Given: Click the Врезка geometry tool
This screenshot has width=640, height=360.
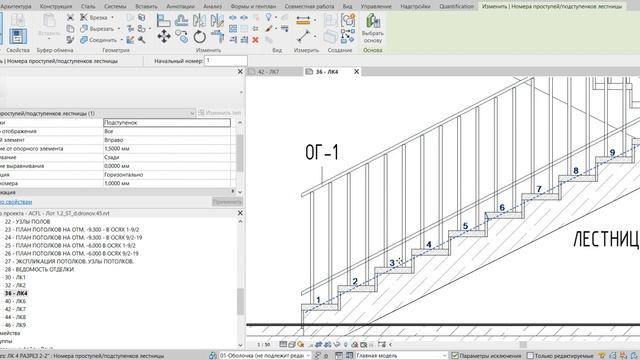Looking at the screenshot, I should [94, 18].
